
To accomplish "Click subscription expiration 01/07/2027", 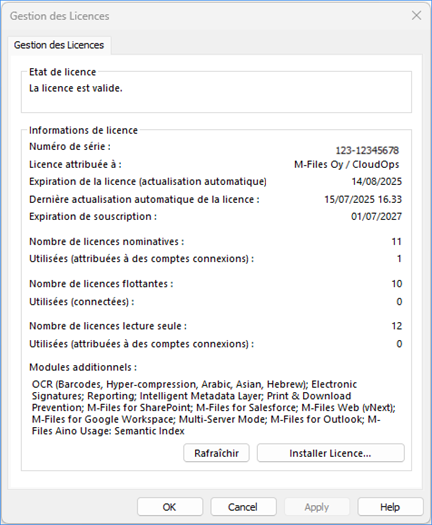I will coord(376,216).
